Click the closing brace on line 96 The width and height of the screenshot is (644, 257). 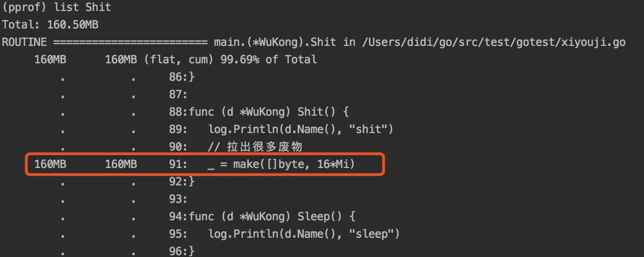(192, 251)
